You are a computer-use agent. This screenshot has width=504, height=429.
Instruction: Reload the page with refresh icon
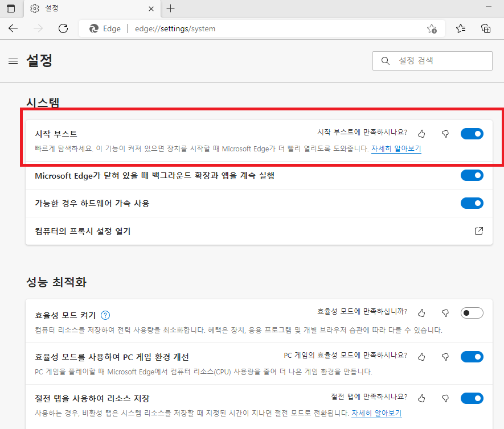click(63, 28)
